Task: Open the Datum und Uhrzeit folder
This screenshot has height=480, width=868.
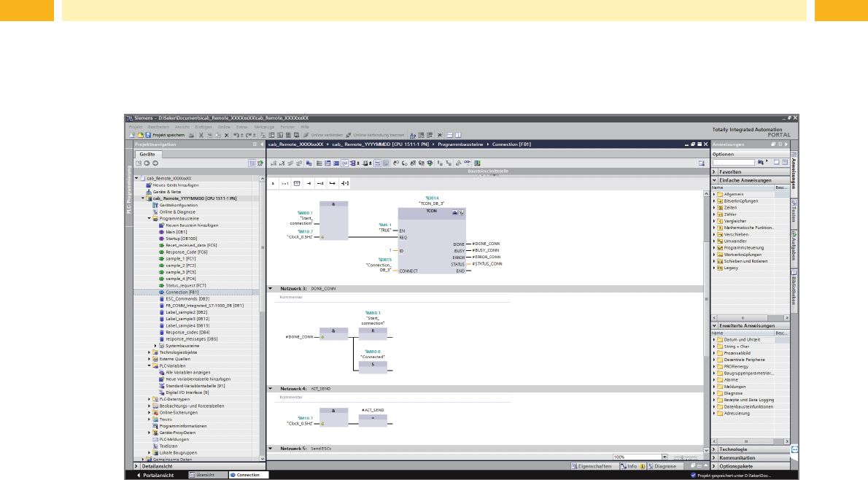Action: tap(742, 340)
